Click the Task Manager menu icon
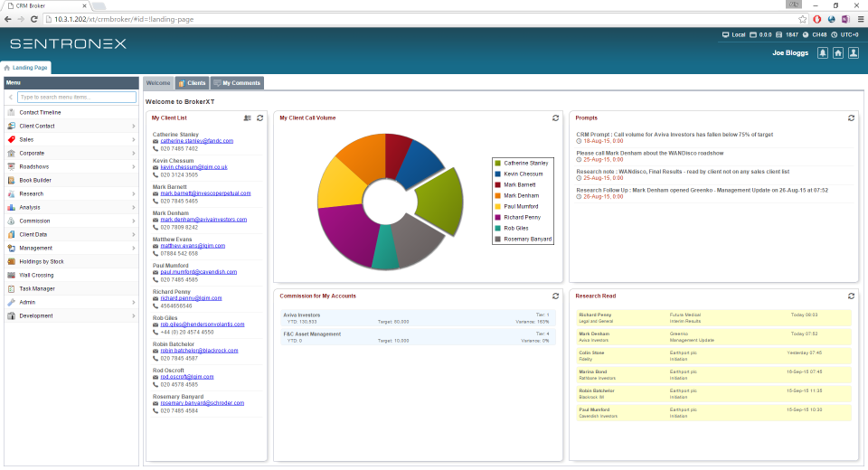 click(x=11, y=289)
